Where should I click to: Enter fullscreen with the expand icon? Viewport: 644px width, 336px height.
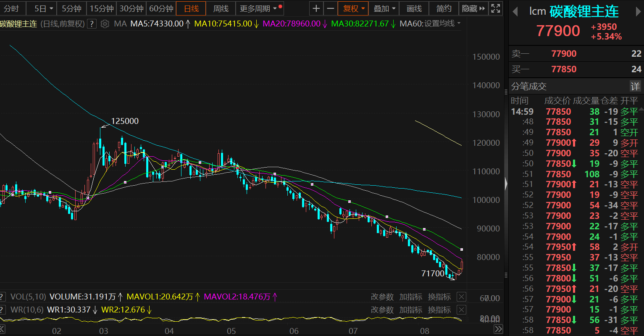496,8
